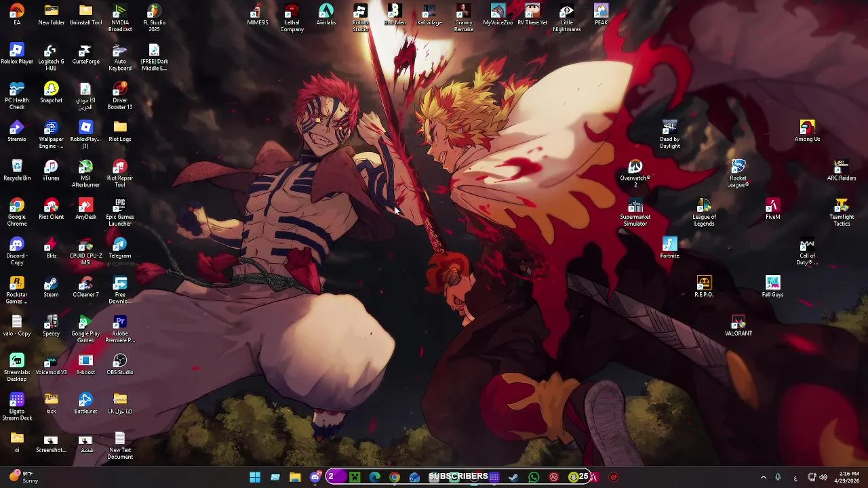Screen dimensions: 868x488
Task: Open FiveM desktop shortcut
Action: coord(772,209)
